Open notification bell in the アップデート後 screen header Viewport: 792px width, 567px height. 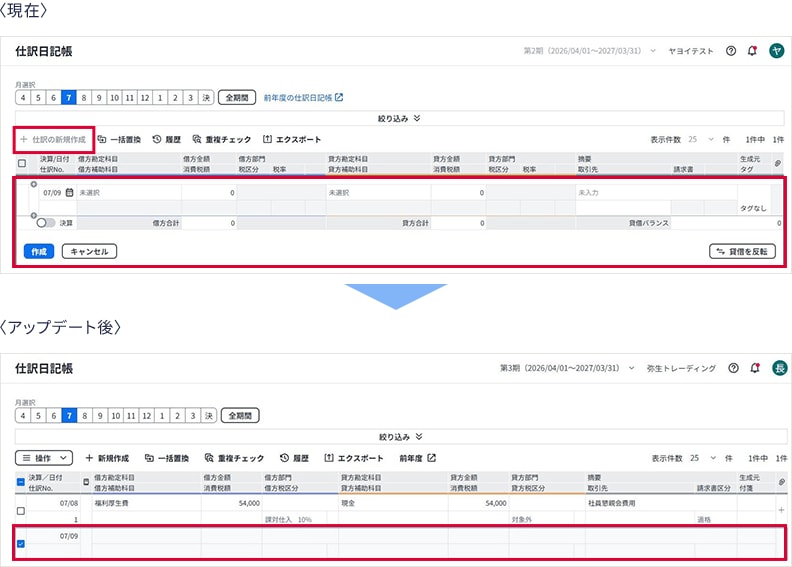[x=755, y=368]
